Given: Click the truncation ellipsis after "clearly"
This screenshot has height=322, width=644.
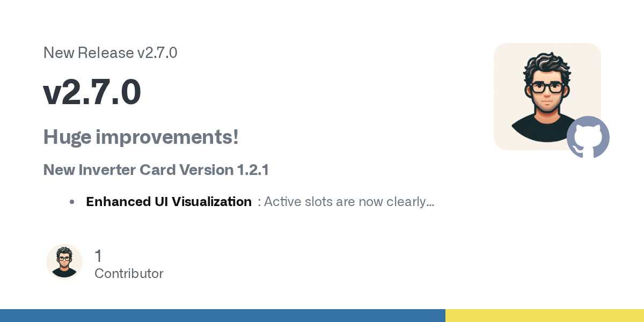Looking at the screenshot, I should (429, 203).
